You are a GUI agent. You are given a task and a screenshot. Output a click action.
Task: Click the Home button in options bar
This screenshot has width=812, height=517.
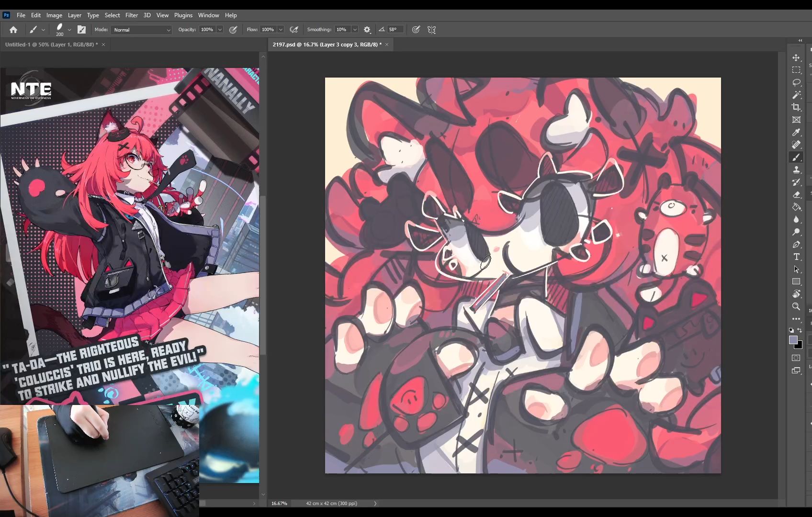click(x=13, y=30)
